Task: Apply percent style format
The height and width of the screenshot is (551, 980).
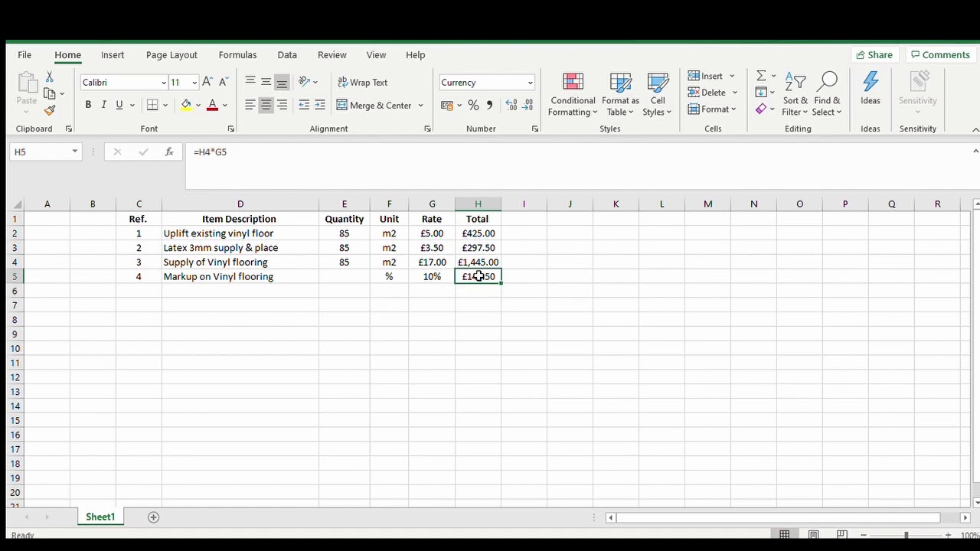Action: 473,105
